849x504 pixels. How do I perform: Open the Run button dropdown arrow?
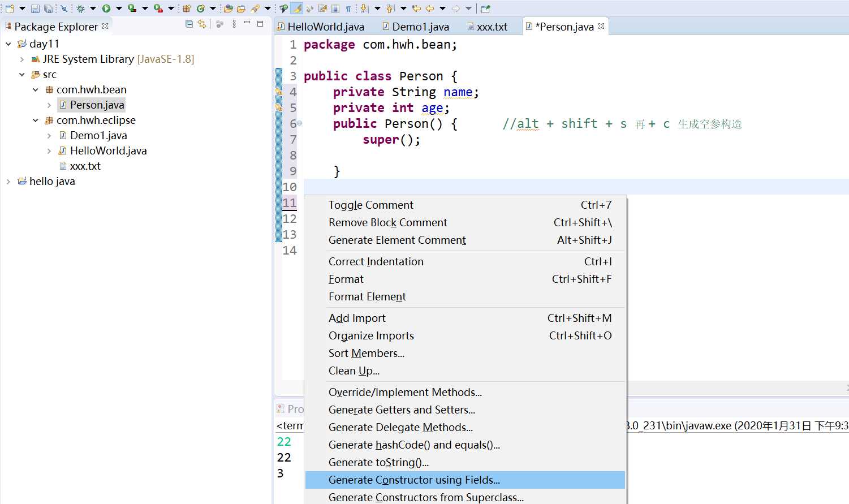119,8
